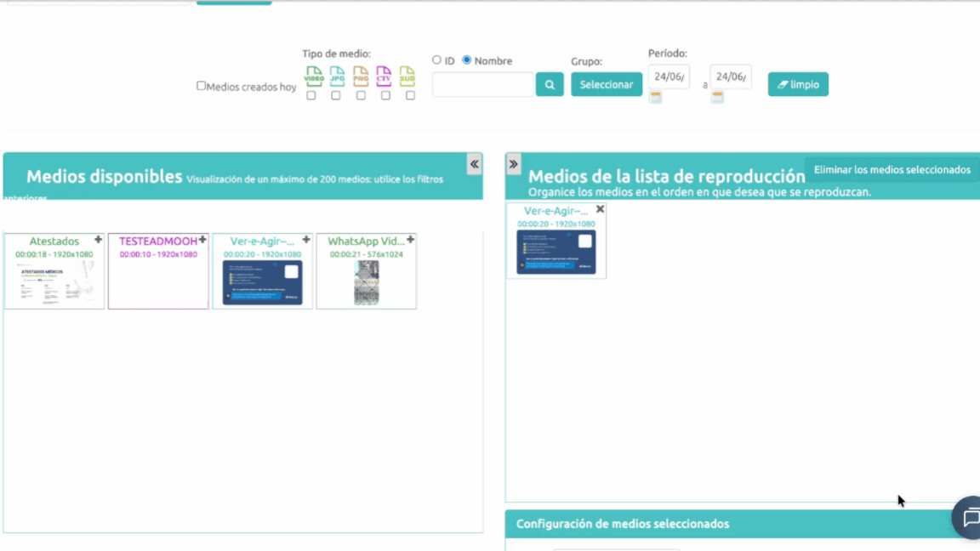
Task: Remove Ver-e-Agir from playlist with X
Action: [600, 209]
